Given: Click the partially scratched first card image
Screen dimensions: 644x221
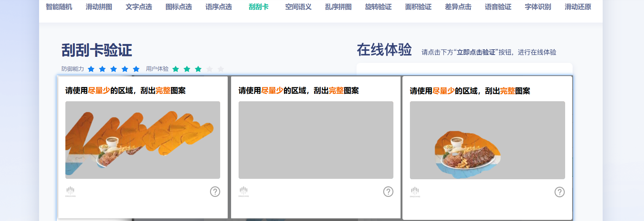Looking at the screenshot, I should coord(143,140).
